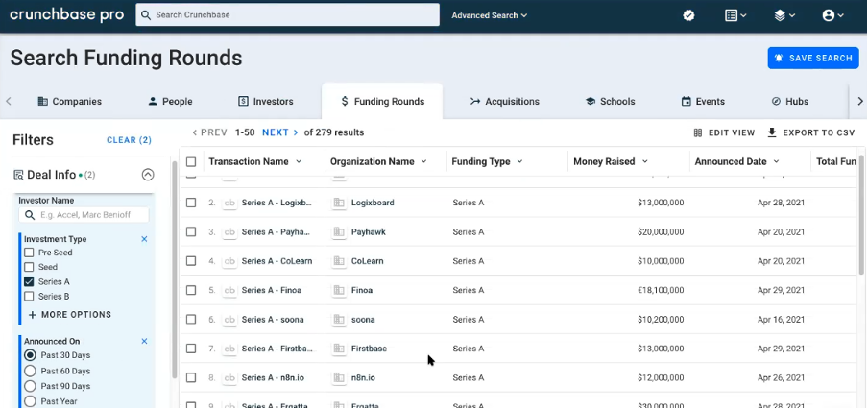Screen dimensions: 868x409
Task: Open the lists icon menu in header
Action: click(735, 15)
